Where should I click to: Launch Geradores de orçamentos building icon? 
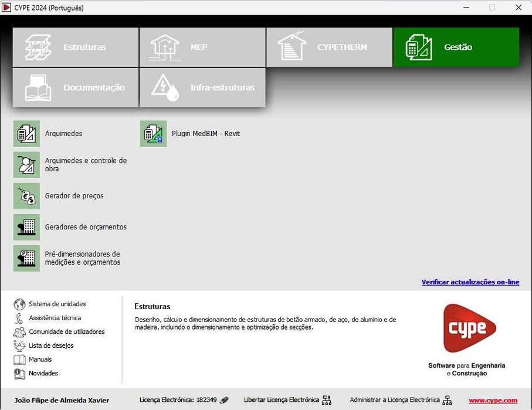click(x=26, y=227)
